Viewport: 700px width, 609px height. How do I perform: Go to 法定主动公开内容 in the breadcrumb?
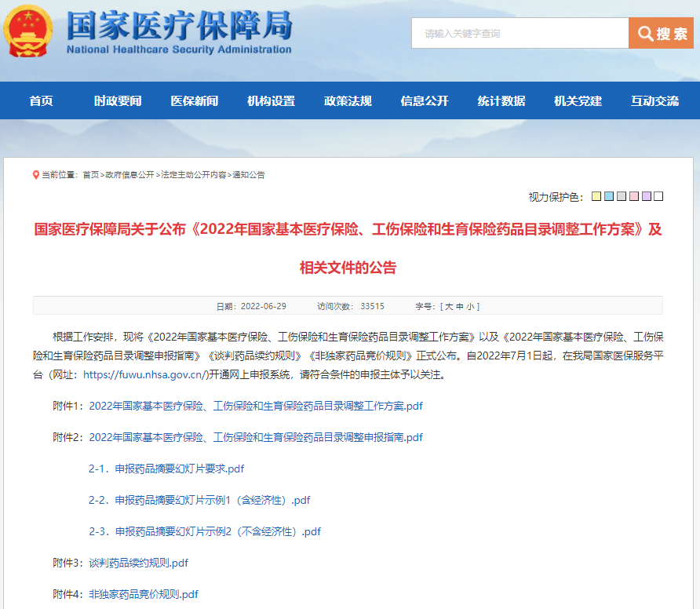click(193, 175)
